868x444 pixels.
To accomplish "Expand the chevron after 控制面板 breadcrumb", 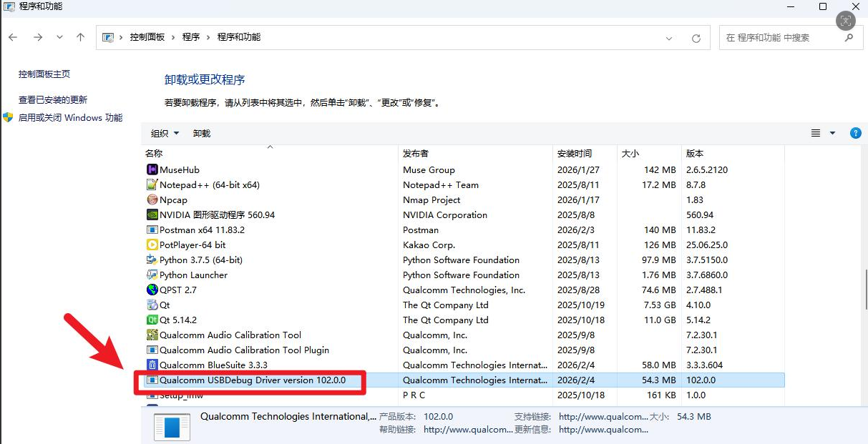I will [x=174, y=37].
